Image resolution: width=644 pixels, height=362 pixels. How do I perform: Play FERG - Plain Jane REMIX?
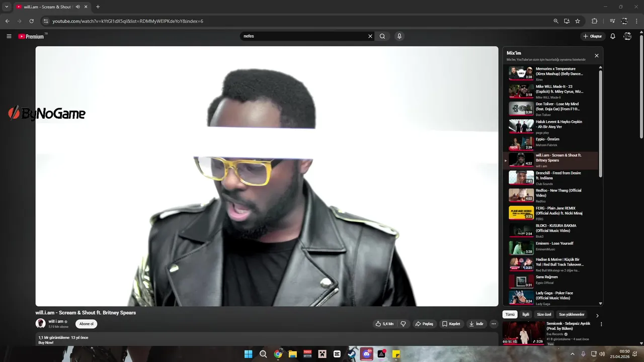click(551, 213)
